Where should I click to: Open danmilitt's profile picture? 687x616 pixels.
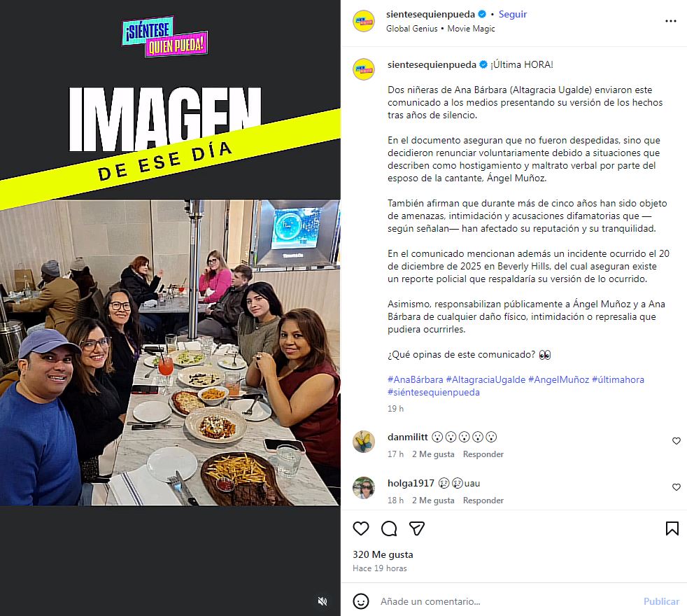coord(364,442)
